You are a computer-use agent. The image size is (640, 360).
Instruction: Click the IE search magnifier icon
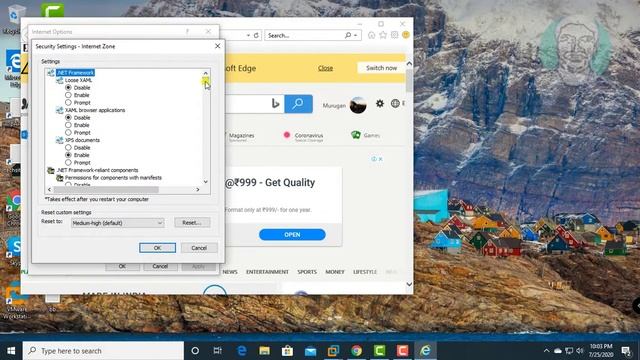tap(348, 36)
